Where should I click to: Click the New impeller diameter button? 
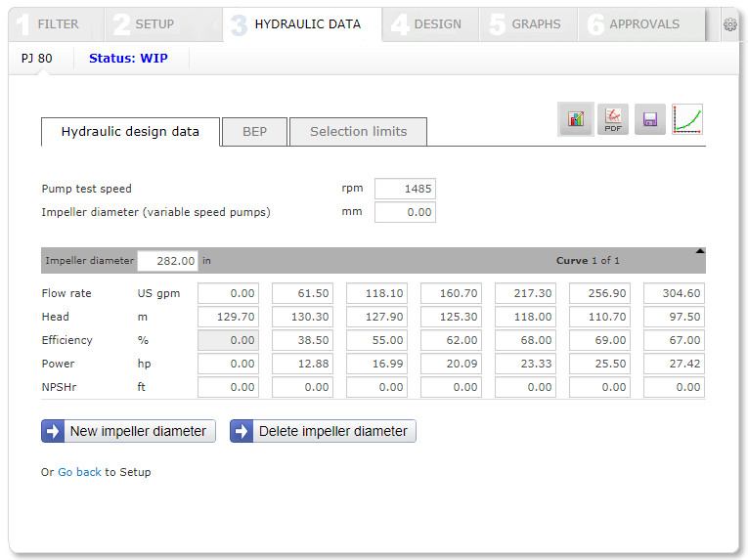[x=128, y=431]
